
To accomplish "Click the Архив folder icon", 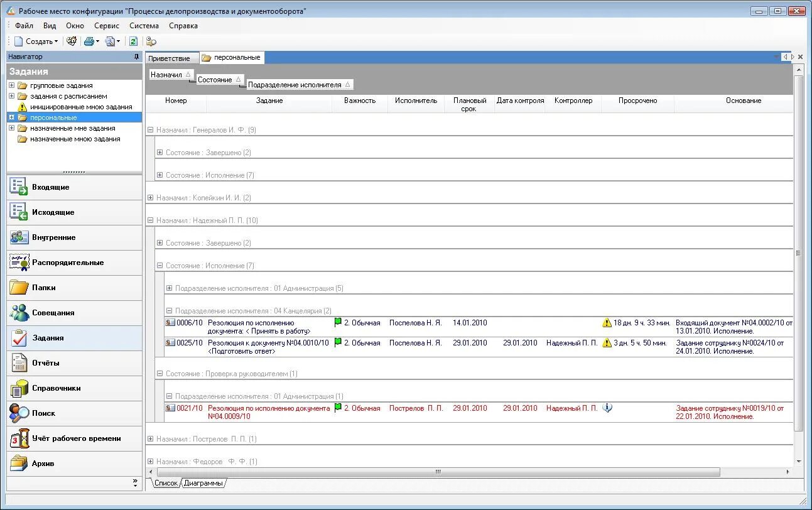I will pos(19,464).
